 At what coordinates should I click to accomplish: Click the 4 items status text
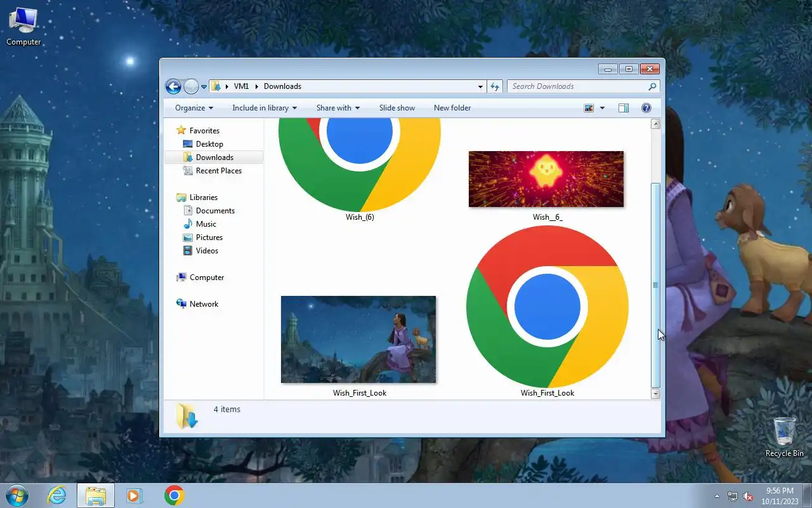(227, 410)
